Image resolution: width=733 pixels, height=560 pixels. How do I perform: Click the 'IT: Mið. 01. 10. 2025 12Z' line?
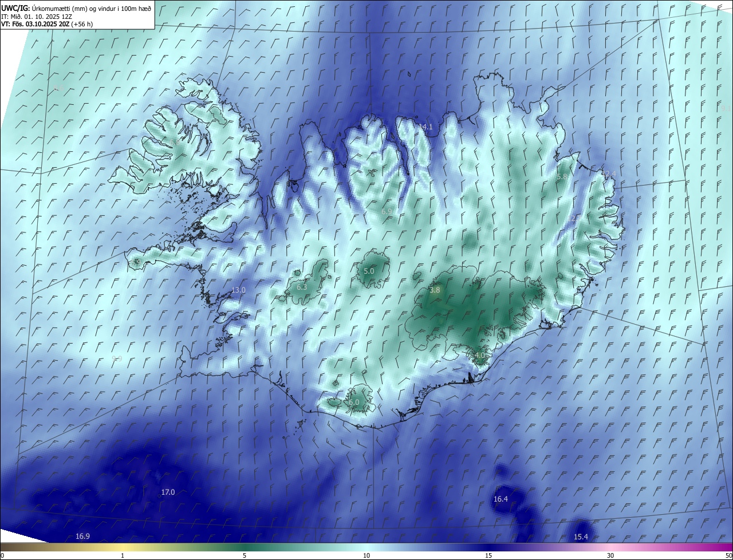[37, 16]
